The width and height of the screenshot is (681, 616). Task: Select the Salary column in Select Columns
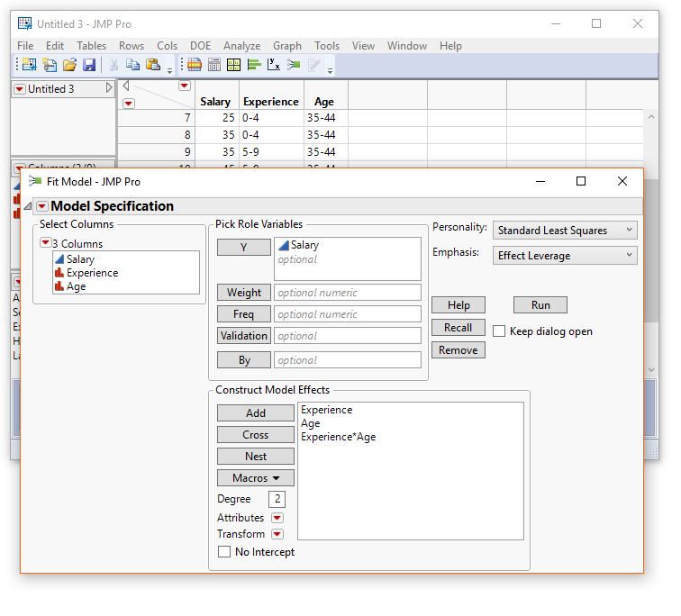click(x=80, y=259)
